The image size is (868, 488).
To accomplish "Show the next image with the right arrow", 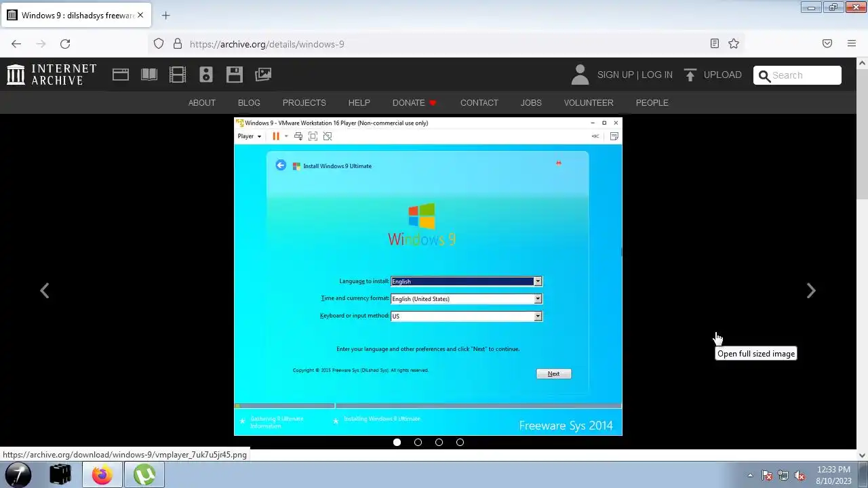I will (811, 291).
